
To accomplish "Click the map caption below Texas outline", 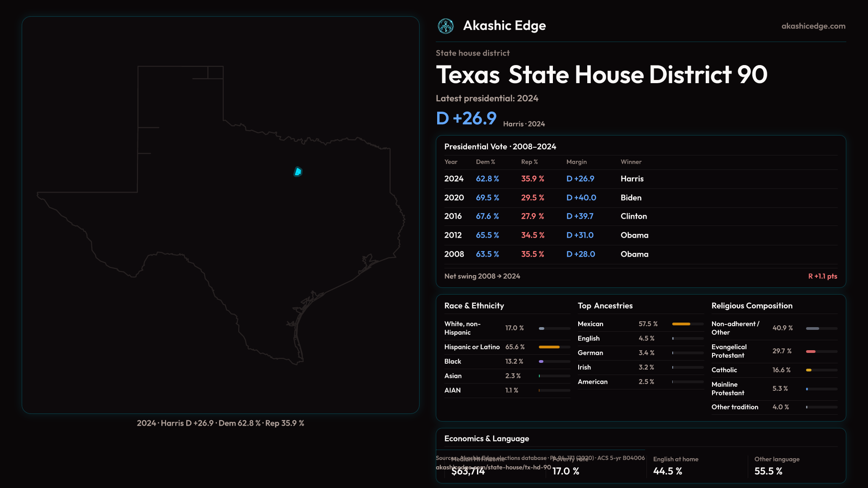I will pyautogui.click(x=221, y=423).
